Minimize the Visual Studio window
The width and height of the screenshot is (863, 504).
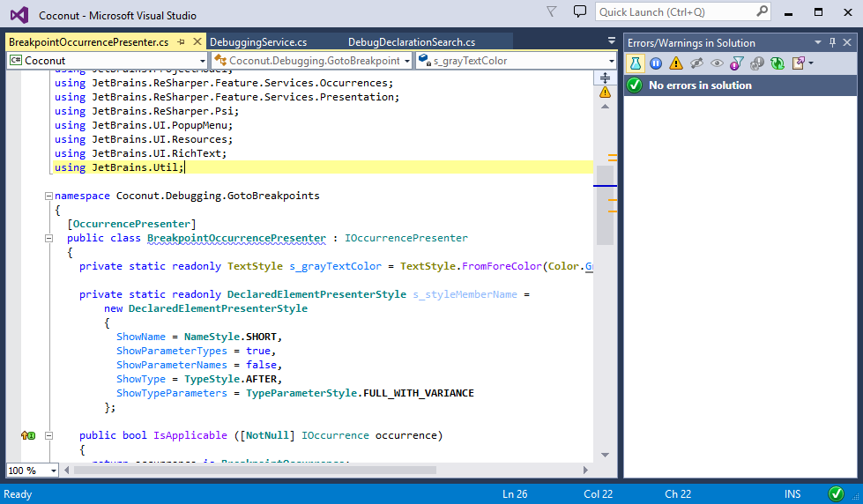[789, 12]
